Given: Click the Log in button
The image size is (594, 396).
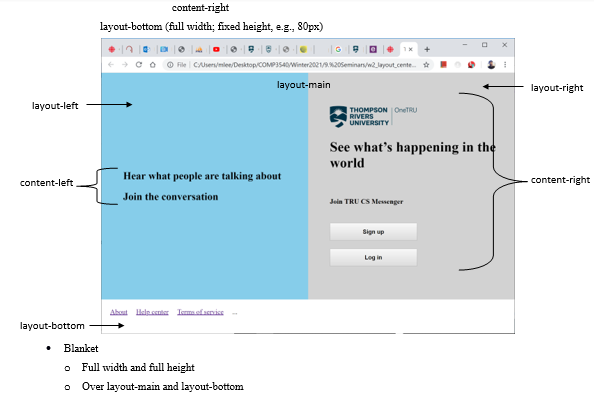Looking at the screenshot, I should (373, 257).
